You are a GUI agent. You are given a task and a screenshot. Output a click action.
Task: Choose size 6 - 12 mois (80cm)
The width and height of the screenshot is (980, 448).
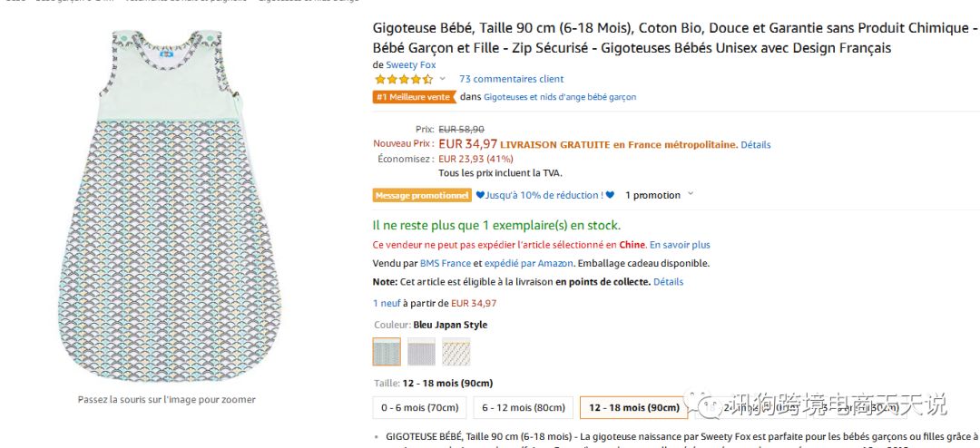click(x=524, y=408)
